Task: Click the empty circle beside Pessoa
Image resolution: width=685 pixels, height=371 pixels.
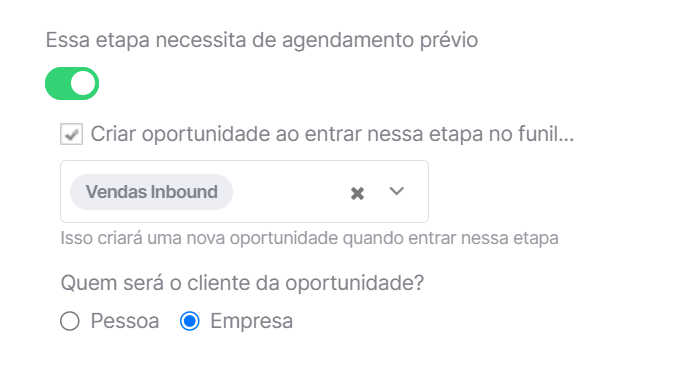Action: (x=70, y=321)
